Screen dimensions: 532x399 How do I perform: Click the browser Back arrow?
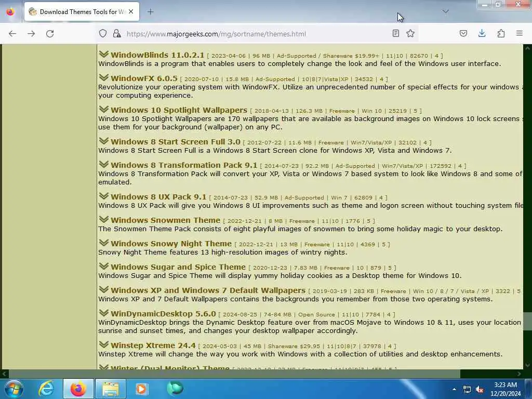pos(12,34)
